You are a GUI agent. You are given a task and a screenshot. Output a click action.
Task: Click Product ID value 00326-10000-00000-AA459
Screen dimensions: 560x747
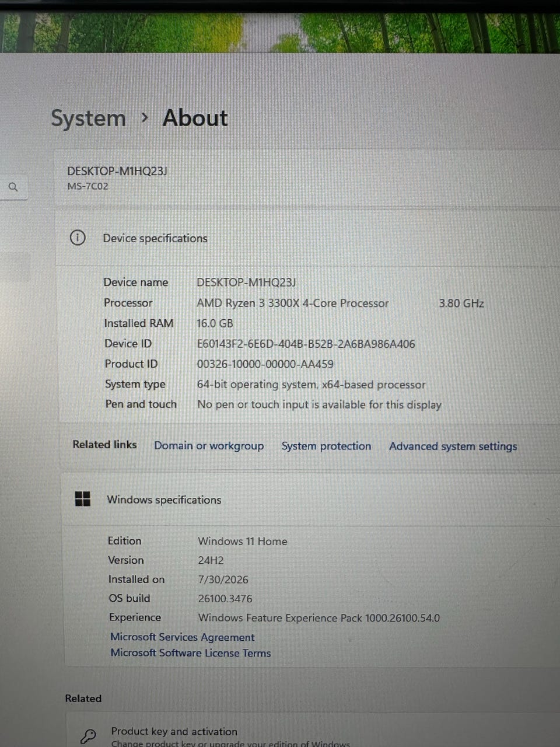(x=265, y=364)
